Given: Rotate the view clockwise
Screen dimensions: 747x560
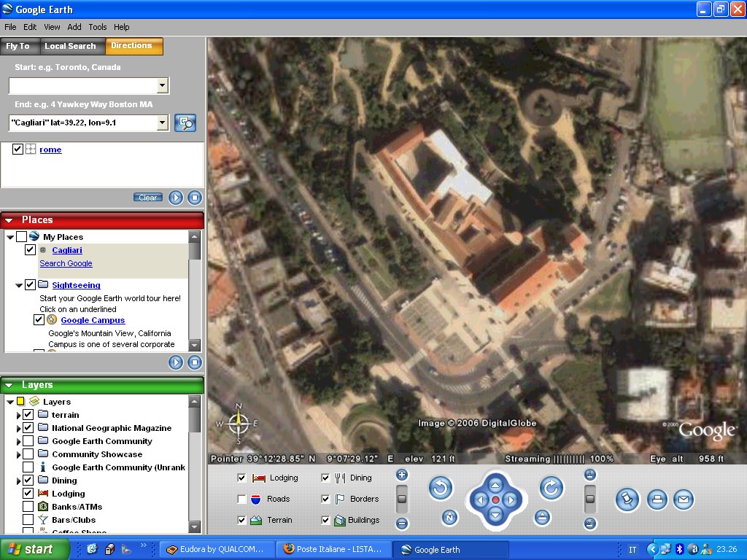Looking at the screenshot, I should pyautogui.click(x=551, y=488).
